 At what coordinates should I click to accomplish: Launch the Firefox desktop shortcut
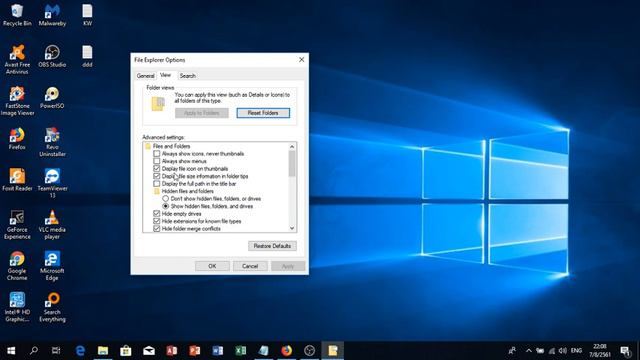point(17,139)
